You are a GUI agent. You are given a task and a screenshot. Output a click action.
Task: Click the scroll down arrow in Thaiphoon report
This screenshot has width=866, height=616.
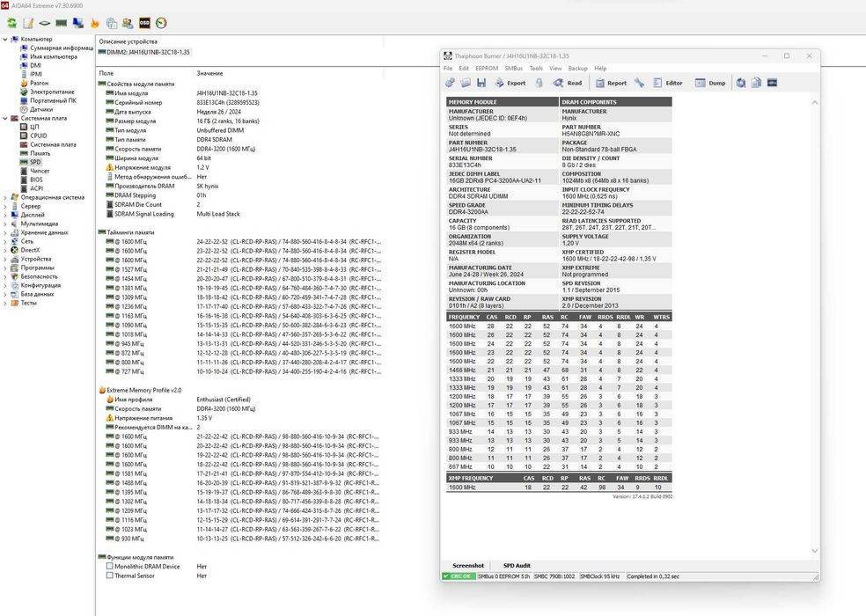(x=815, y=550)
